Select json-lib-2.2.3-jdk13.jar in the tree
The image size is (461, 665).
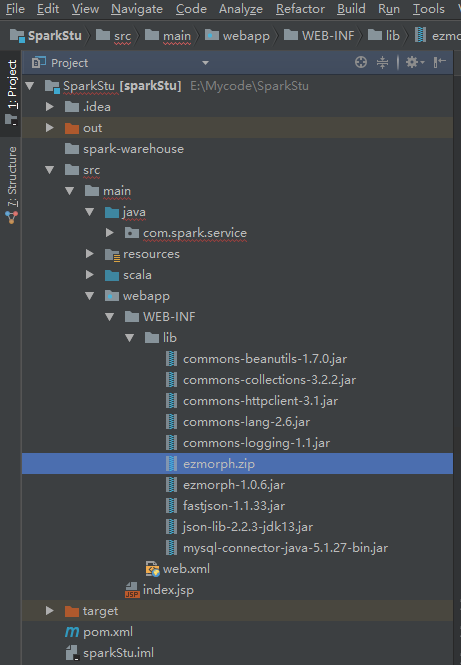click(x=248, y=527)
